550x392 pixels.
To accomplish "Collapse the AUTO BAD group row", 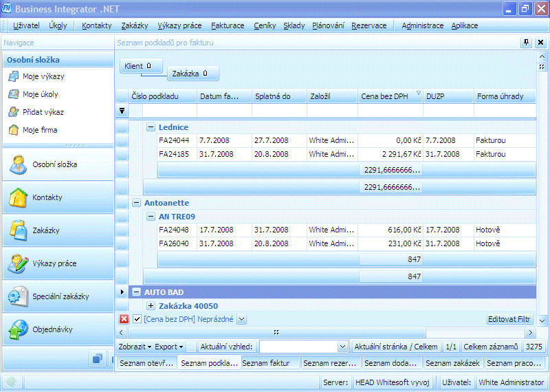I will [136, 292].
